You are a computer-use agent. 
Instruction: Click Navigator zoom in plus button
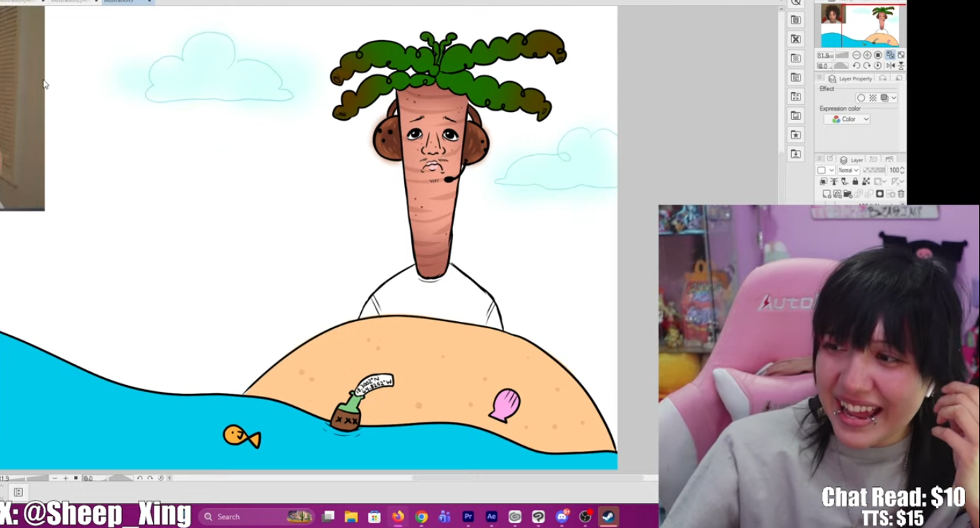pos(867,55)
